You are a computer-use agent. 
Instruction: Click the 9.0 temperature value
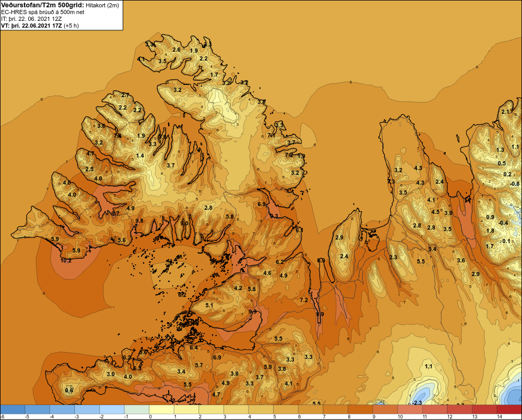(x=184, y=223)
